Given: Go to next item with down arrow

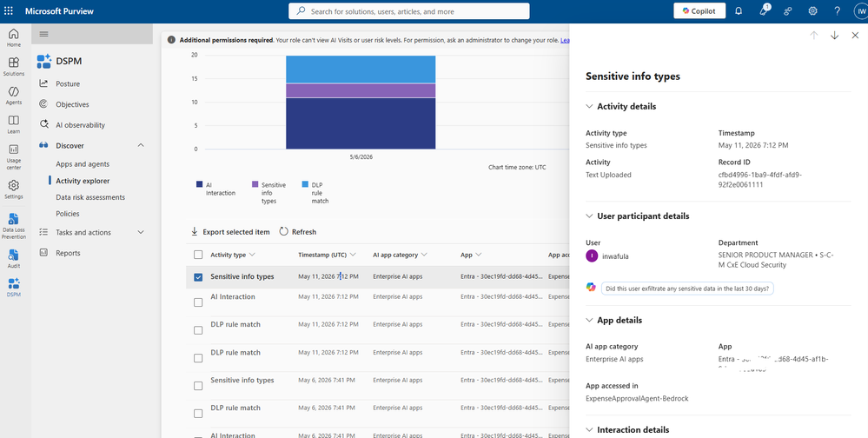Looking at the screenshot, I should pos(834,36).
